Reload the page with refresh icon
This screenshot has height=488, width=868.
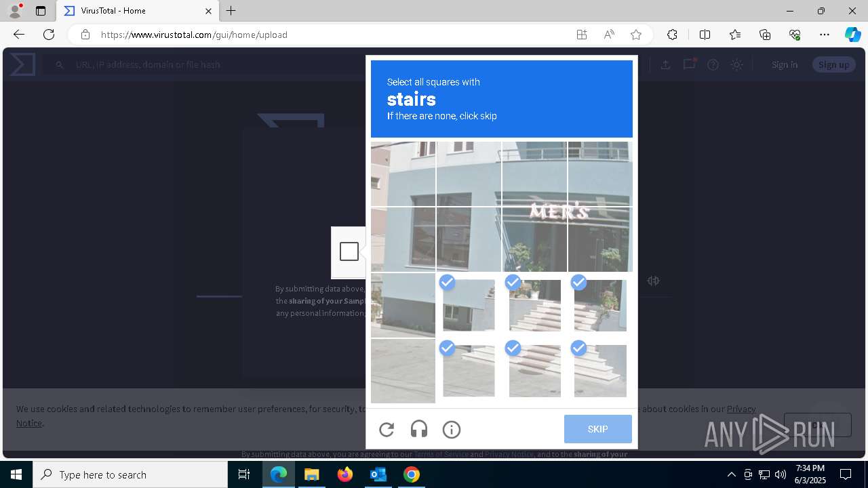click(x=49, y=35)
